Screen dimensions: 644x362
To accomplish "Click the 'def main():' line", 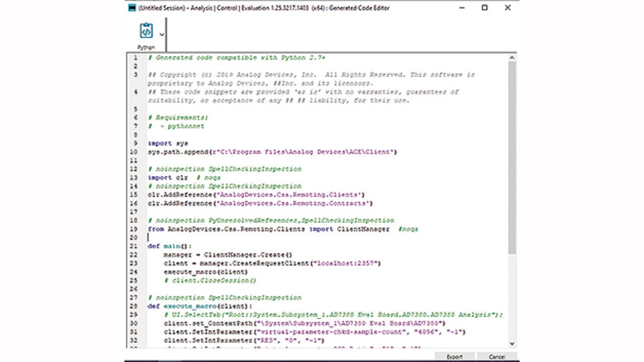I will (x=170, y=246).
